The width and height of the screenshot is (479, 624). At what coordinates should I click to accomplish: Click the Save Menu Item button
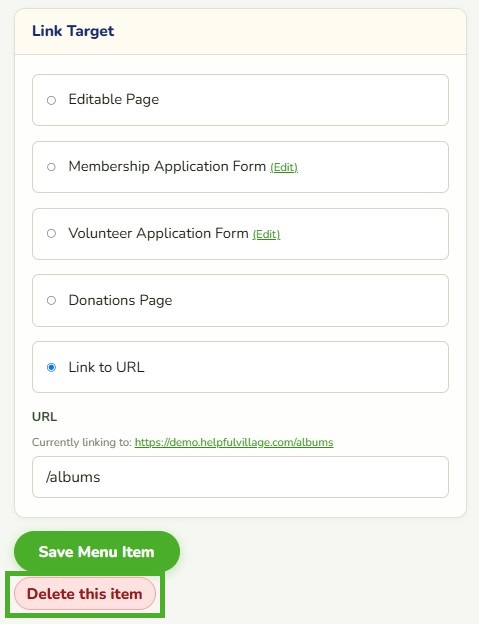pos(97,552)
